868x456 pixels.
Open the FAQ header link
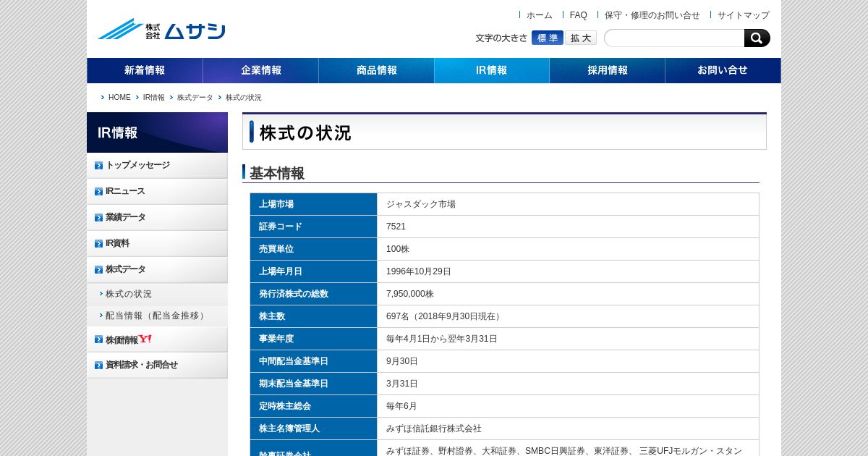[x=578, y=15]
